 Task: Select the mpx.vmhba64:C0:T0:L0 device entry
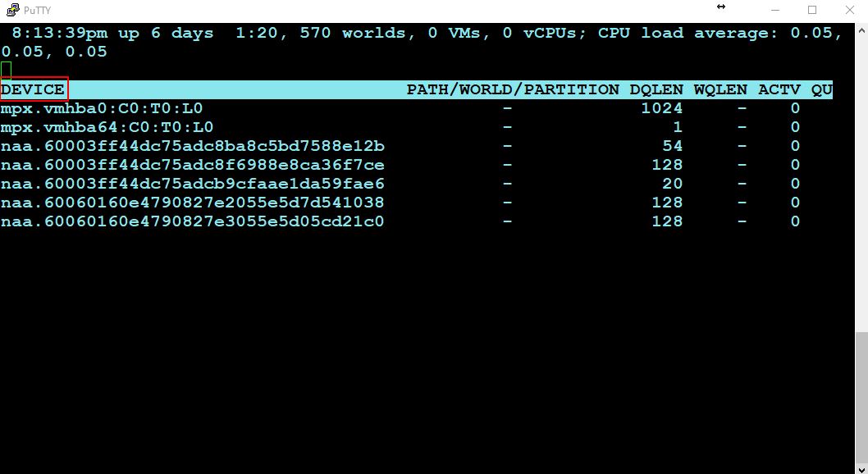(x=107, y=127)
